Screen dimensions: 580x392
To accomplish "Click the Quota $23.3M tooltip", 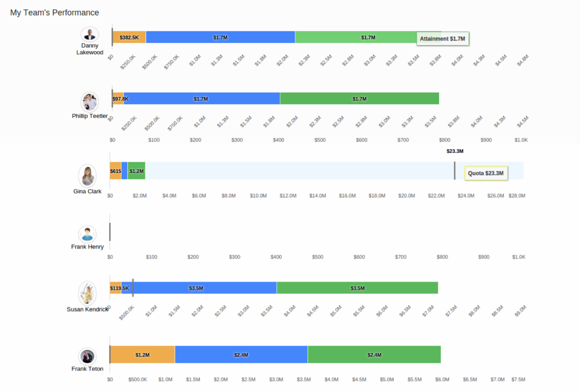I will pos(486,173).
